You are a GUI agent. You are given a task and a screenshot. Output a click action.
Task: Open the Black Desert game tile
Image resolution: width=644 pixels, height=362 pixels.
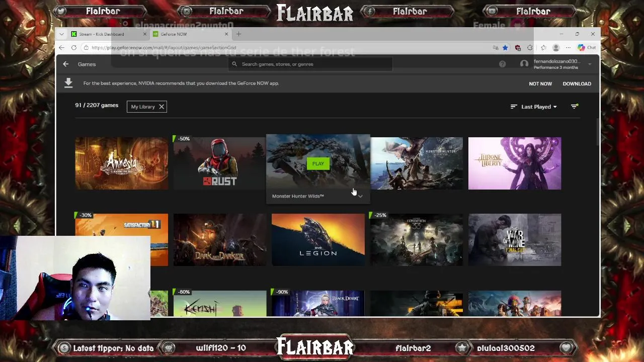pyautogui.click(x=318, y=303)
